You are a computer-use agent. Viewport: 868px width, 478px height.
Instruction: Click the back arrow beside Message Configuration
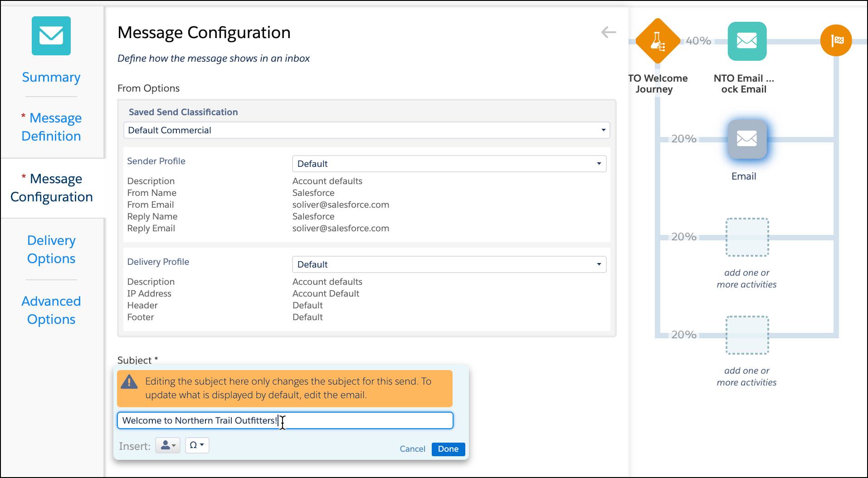pos(608,32)
